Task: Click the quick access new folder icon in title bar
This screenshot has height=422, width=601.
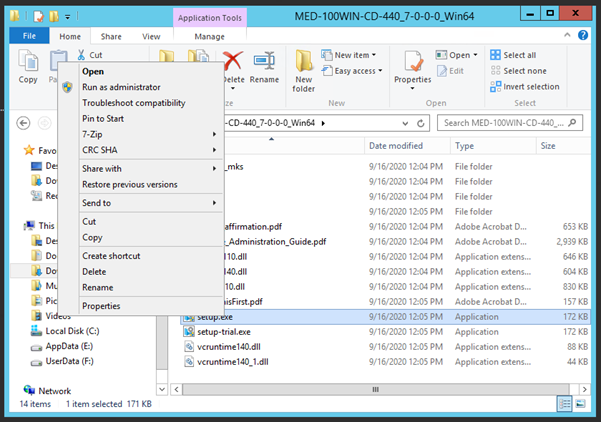Action: pos(54,16)
